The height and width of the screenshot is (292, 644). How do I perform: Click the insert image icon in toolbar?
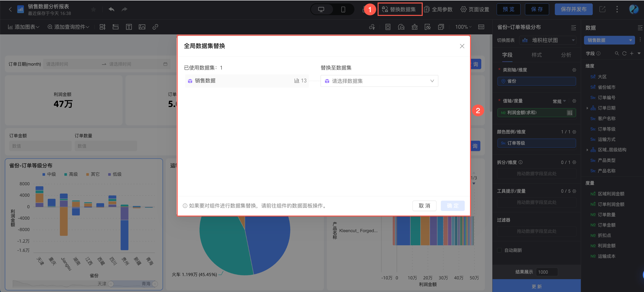[142, 27]
